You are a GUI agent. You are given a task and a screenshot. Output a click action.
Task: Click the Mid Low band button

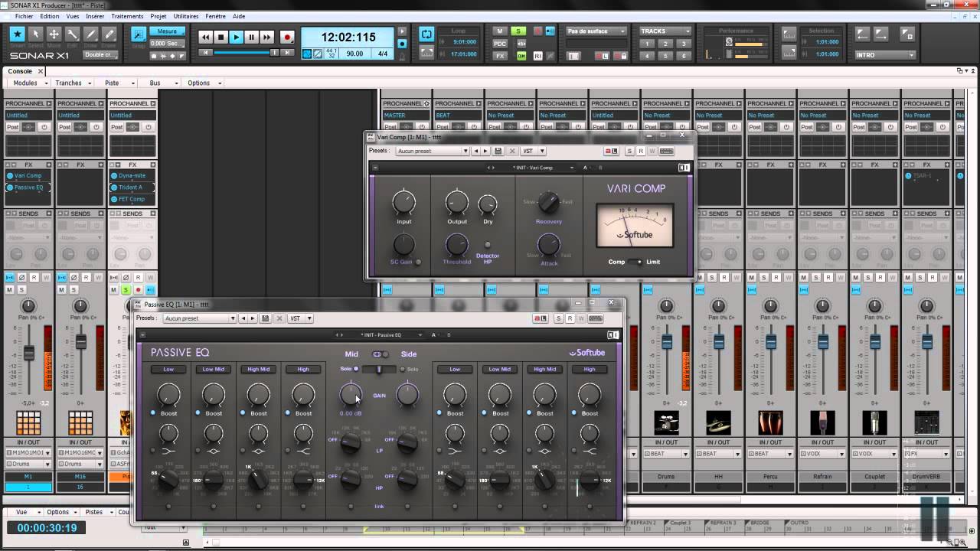point(168,369)
